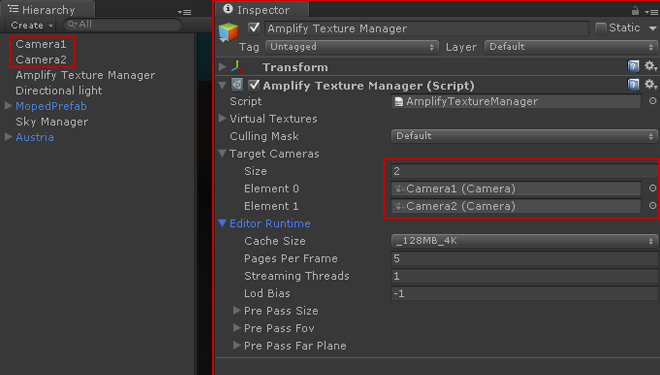This screenshot has width=660, height=375.
Task: Click the Inspector lock icon
Action: pyautogui.click(x=635, y=11)
